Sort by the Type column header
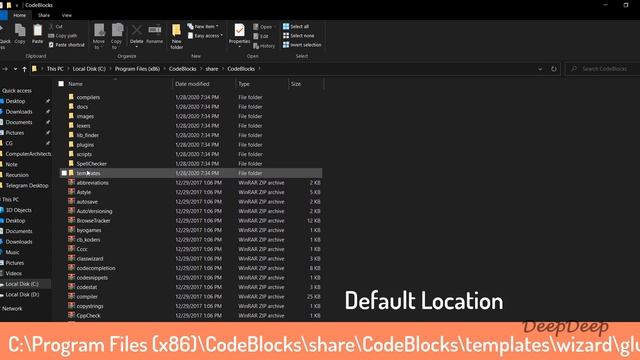640x360 pixels. click(244, 84)
